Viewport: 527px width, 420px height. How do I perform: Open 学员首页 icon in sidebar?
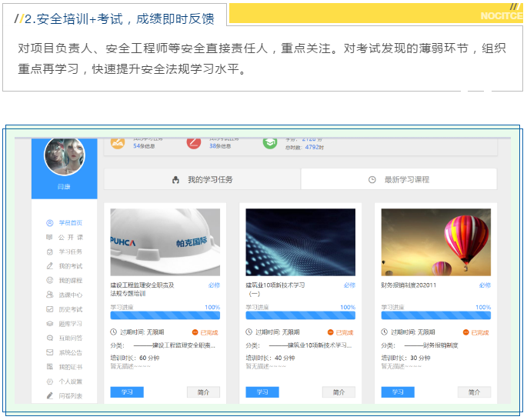(x=50, y=223)
